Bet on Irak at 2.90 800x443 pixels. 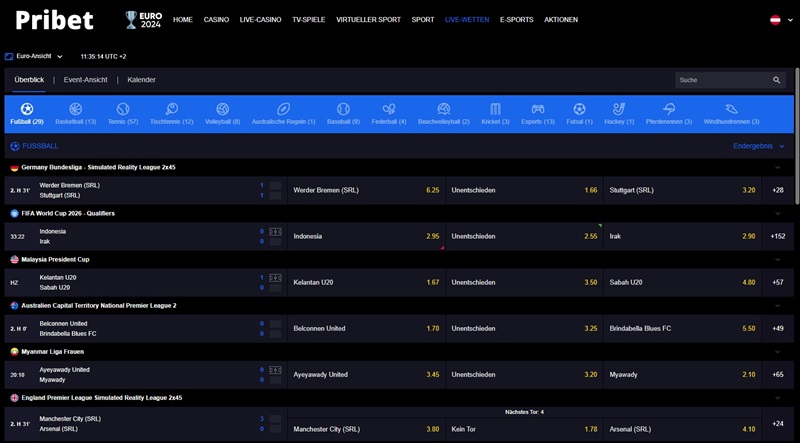[x=682, y=236]
